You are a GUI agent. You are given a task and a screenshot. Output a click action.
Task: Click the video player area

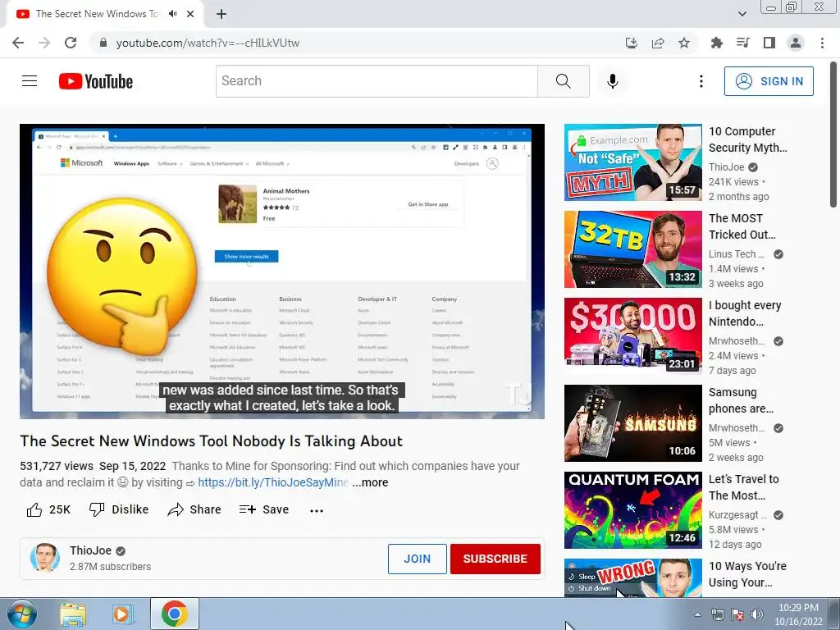[x=282, y=271]
